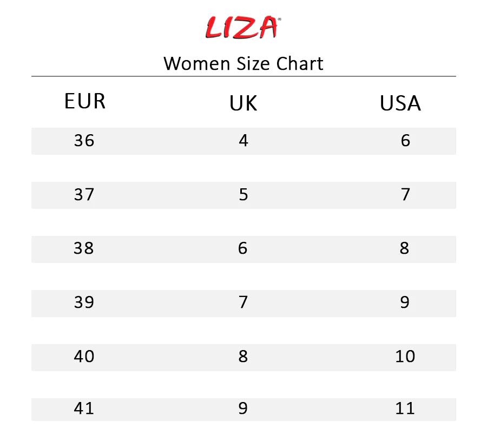Choose UK size 8 in EUR 40 row

point(243,357)
